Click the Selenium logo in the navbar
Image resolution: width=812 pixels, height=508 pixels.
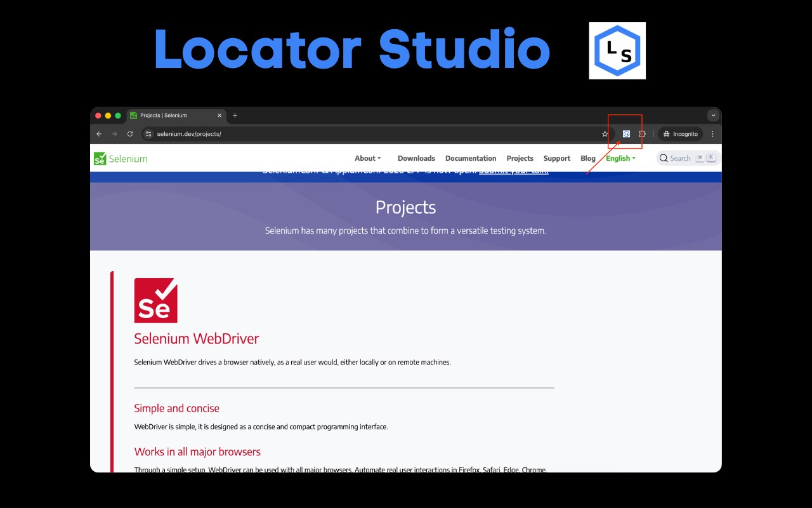(x=121, y=159)
